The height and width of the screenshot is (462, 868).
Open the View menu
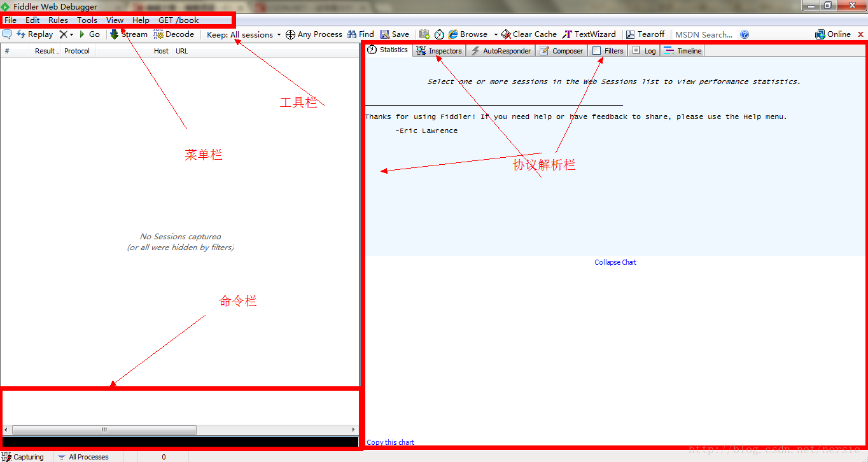click(115, 20)
